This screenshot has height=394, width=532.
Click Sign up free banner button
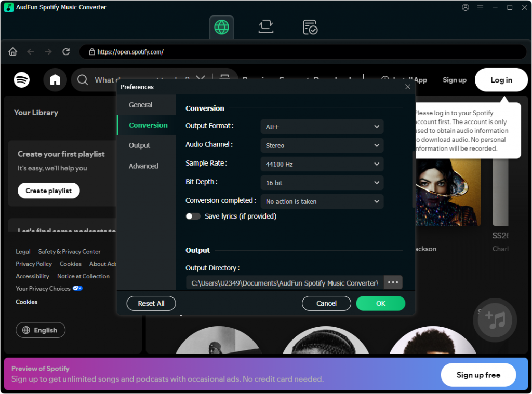point(478,375)
